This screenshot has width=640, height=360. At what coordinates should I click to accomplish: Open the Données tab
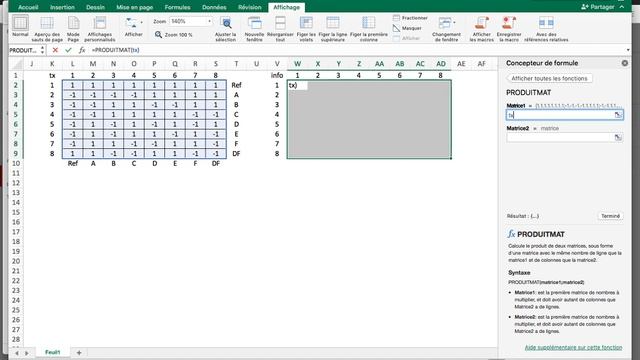click(x=214, y=7)
